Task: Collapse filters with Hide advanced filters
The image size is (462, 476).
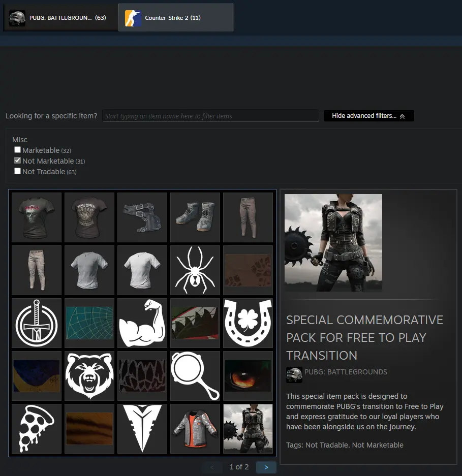Action: (368, 116)
